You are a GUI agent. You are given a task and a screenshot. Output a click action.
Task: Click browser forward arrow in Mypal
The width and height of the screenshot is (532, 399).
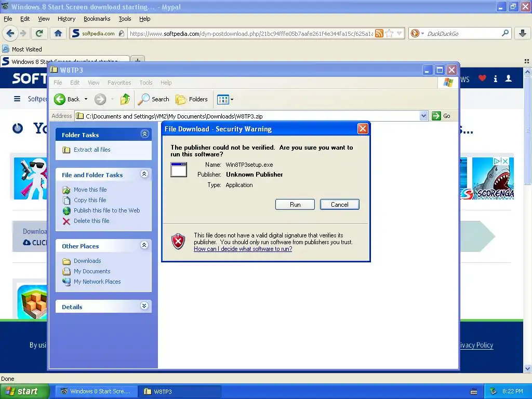pos(23,33)
